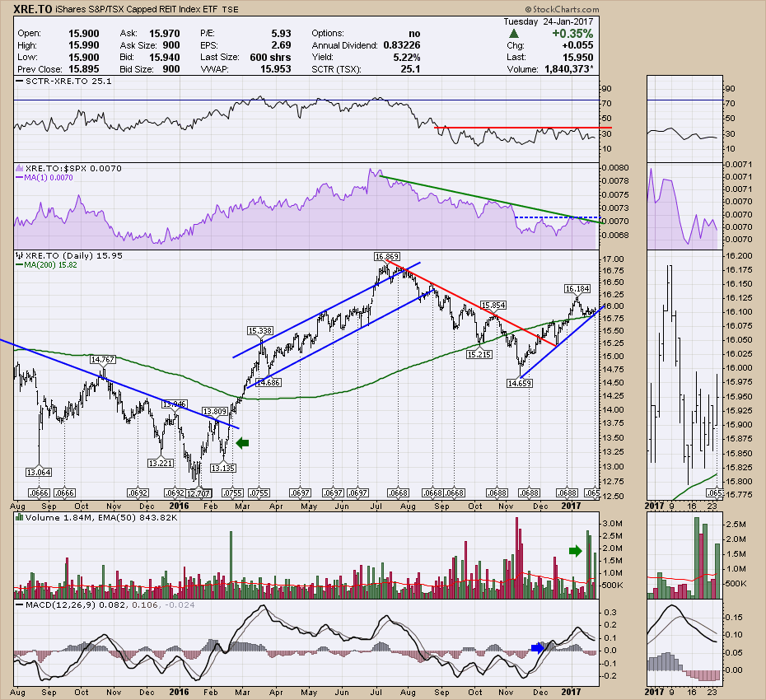
Task: Click the Last price value 15.950
Action: pos(577,57)
